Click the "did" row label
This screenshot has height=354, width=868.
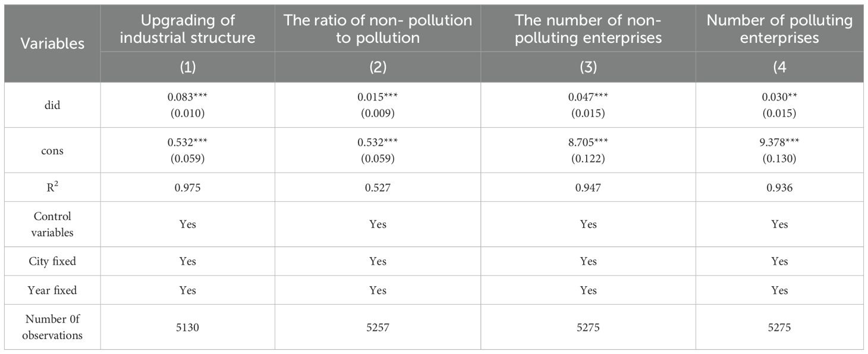[52, 105]
